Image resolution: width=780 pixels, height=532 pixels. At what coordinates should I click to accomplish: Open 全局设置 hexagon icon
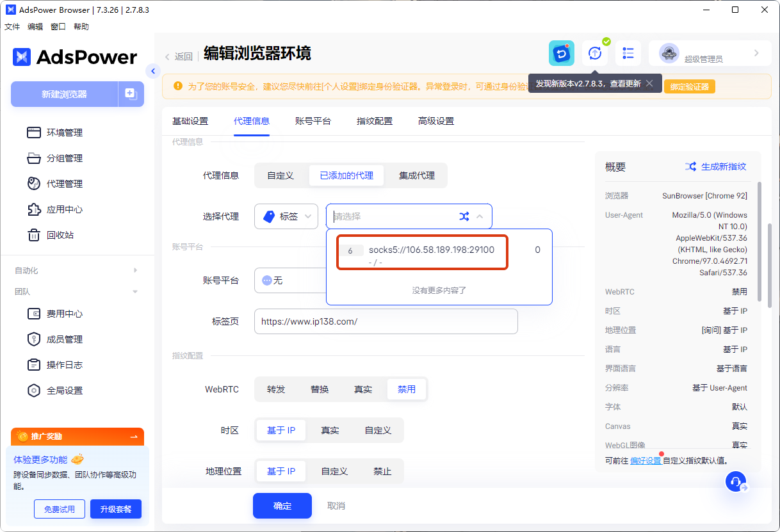pos(34,391)
